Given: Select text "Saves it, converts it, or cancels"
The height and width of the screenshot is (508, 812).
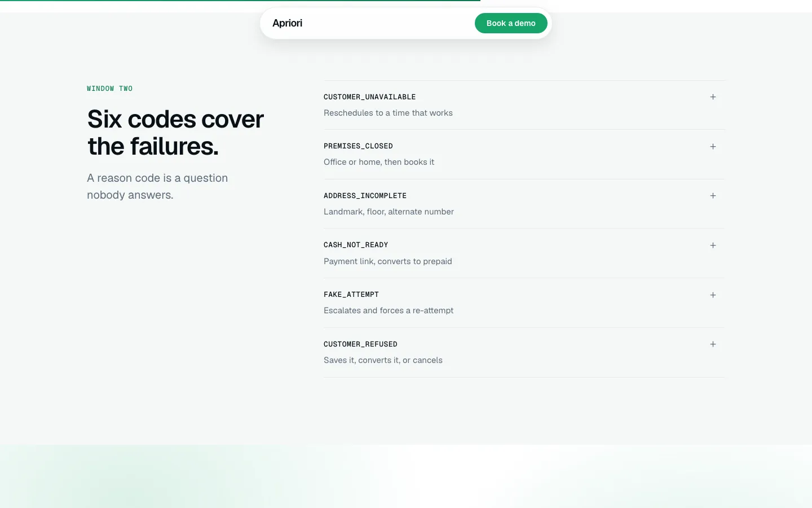Looking at the screenshot, I should [x=383, y=360].
